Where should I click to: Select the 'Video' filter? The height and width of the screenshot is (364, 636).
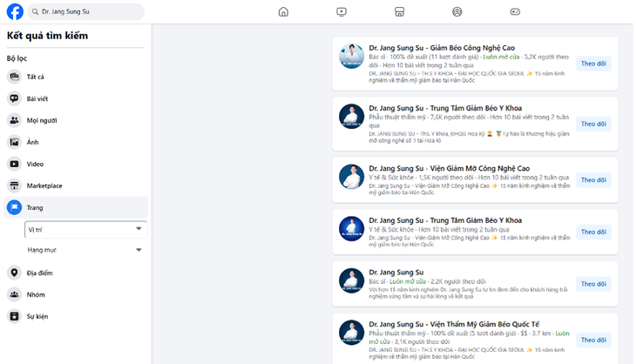[x=76, y=165]
